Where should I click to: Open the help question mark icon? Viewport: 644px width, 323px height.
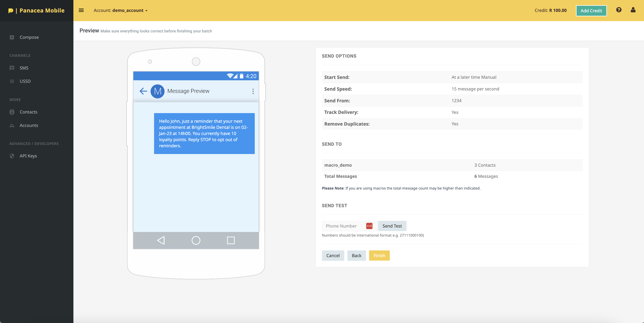618,10
